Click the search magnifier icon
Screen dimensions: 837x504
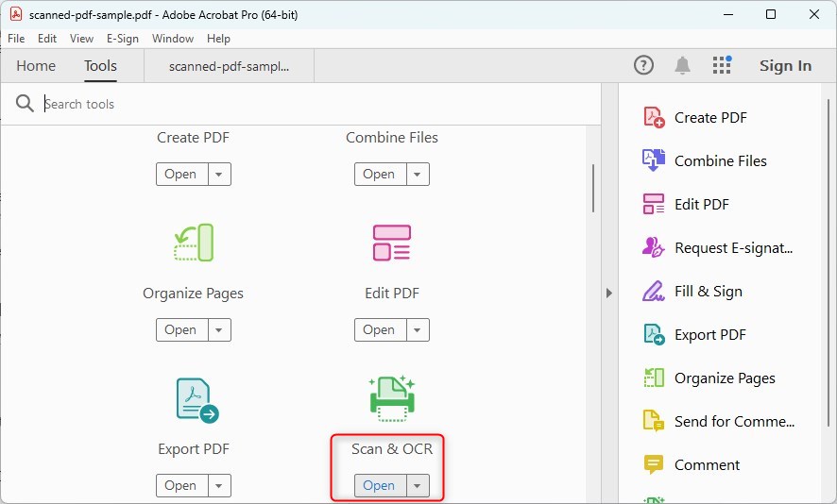(x=25, y=103)
